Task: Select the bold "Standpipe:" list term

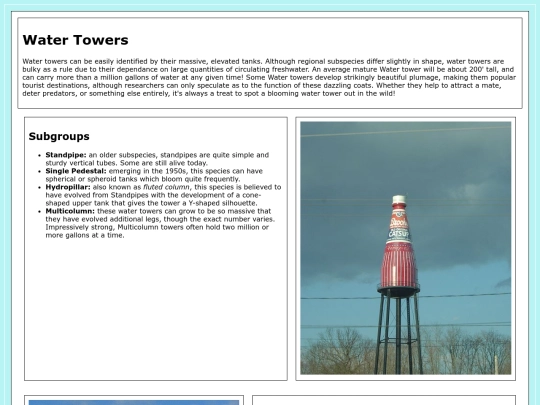Action: pos(66,155)
